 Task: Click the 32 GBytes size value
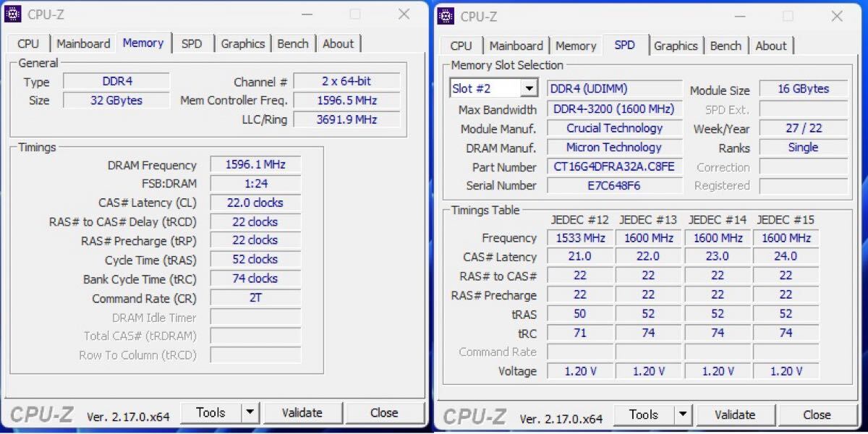(x=116, y=101)
